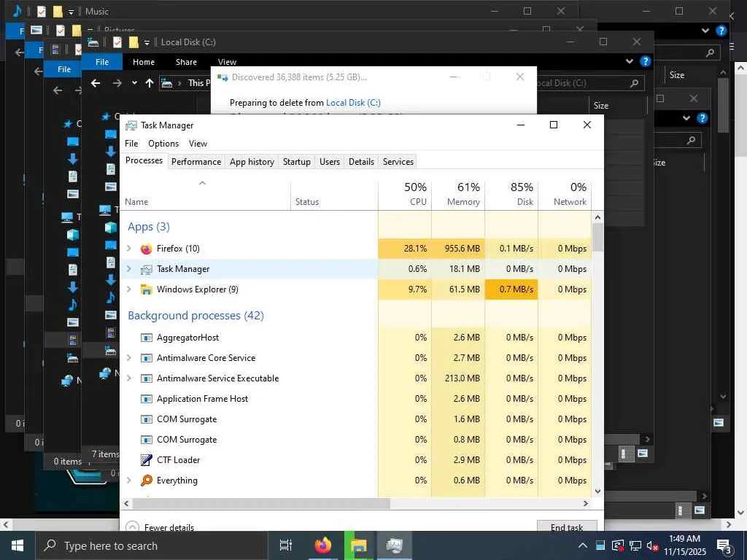Click the Antimalware Core Service icon
This screenshot has height=560, width=747.
146,358
